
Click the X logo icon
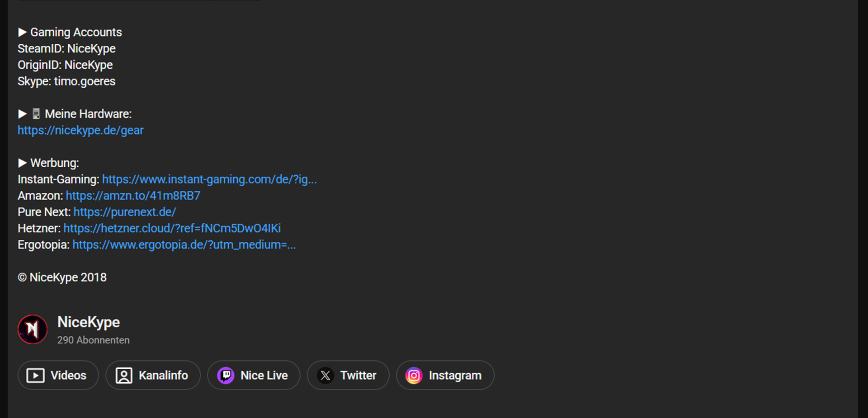tap(325, 376)
